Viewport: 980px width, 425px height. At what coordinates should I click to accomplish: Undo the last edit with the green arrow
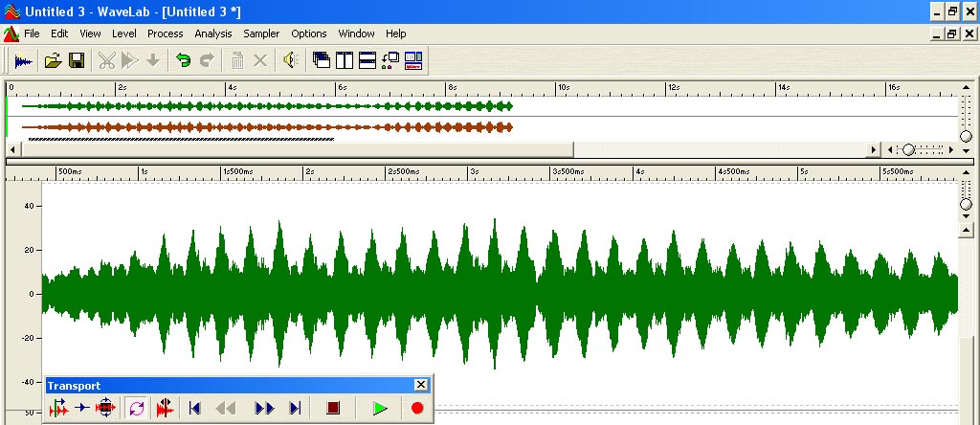click(x=183, y=60)
